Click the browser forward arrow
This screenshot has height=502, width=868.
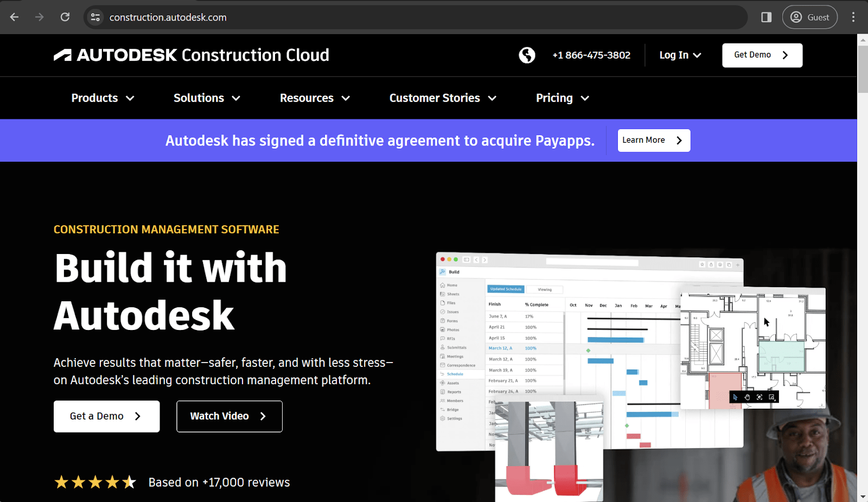40,17
